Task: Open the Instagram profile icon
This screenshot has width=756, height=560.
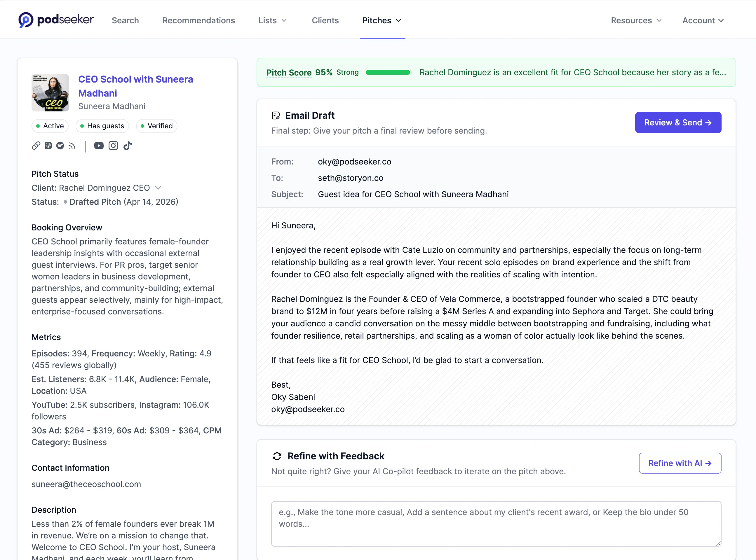Action: [113, 146]
